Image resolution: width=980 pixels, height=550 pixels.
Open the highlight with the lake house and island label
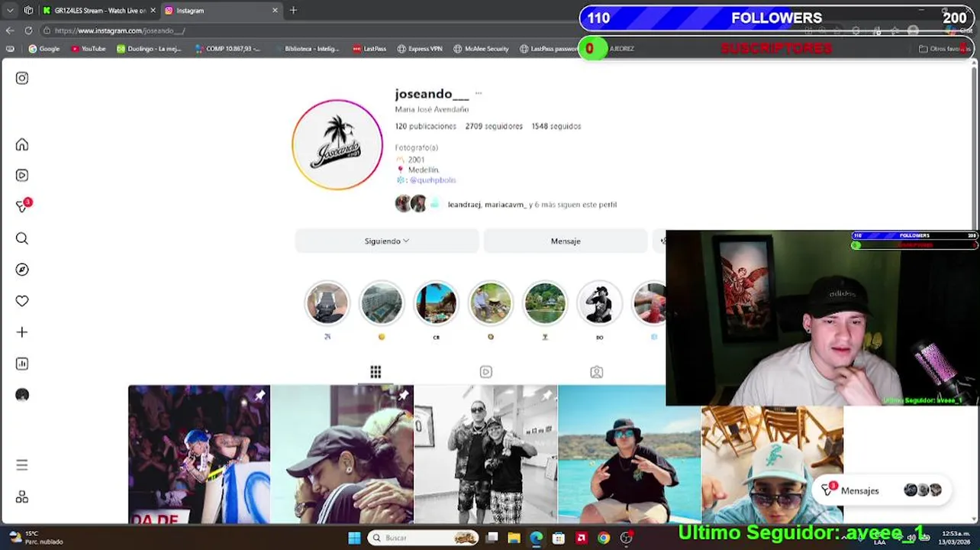tap(545, 303)
